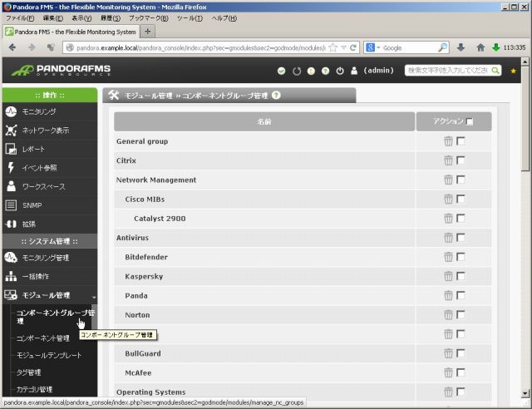Open Firefox downloads arrow icon
Screen dimensions: 532x409
(461, 47)
